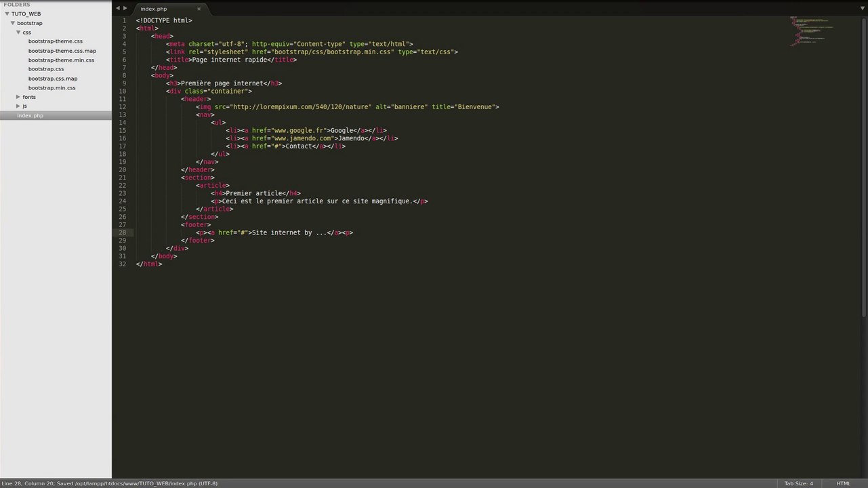Click the minimap code preview
Viewport: 868px width, 488px height.
[811, 30]
